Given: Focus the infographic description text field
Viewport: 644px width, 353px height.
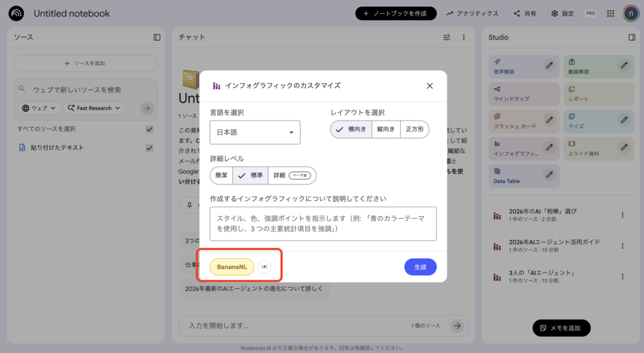Looking at the screenshot, I should (x=323, y=224).
